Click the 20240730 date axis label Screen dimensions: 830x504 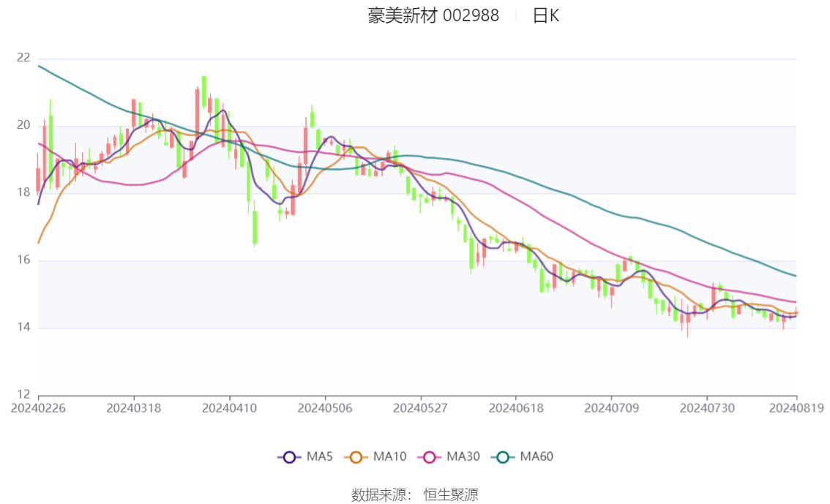click(707, 408)
